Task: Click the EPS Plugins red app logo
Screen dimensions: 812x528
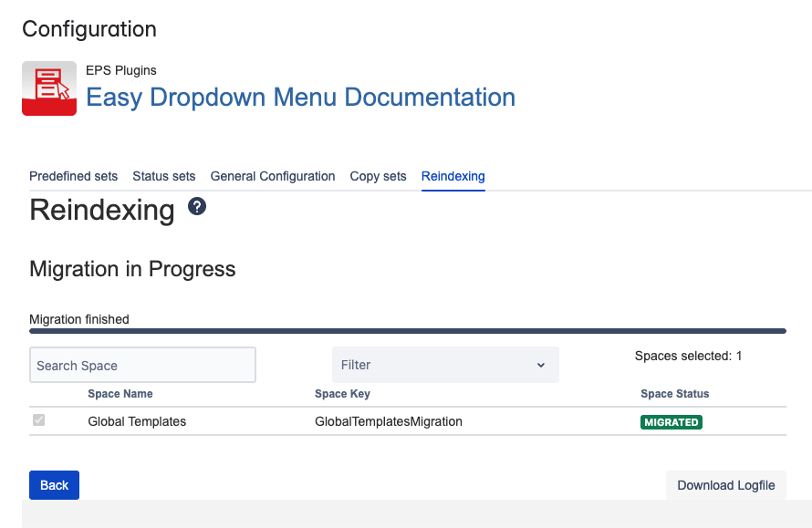Action: [49, 88]
